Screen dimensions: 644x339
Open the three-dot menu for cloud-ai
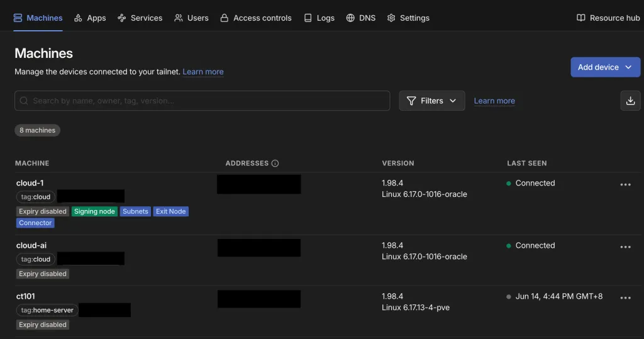625,247
